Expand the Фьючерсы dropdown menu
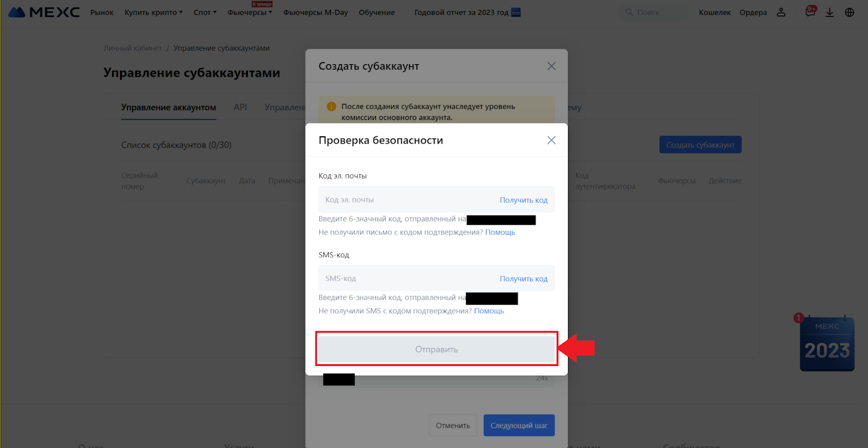This screenshot has height=448, width=868. click(x=250, y=12)
